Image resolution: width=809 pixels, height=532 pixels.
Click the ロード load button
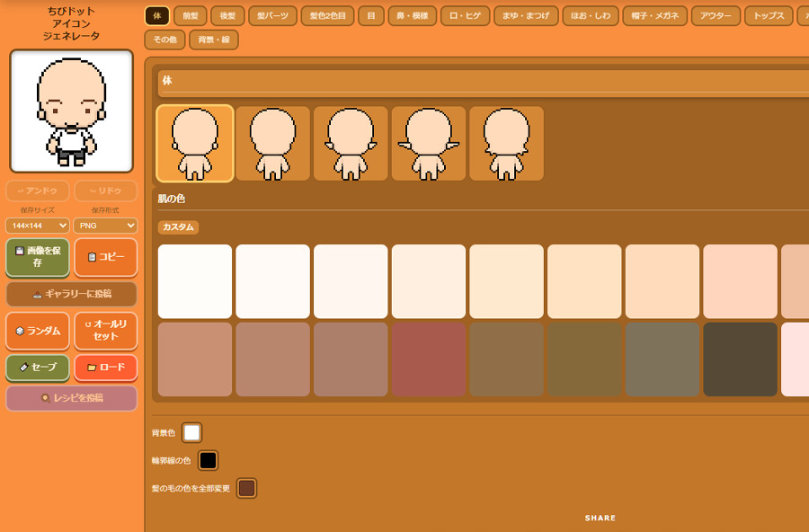pyautogui.click(x=106, y=367)
